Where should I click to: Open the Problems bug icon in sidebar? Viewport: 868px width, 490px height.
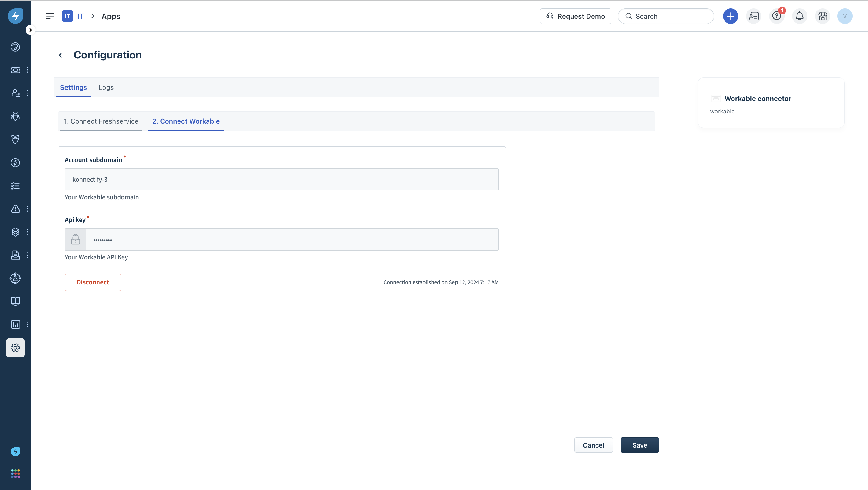coord(15,116)
